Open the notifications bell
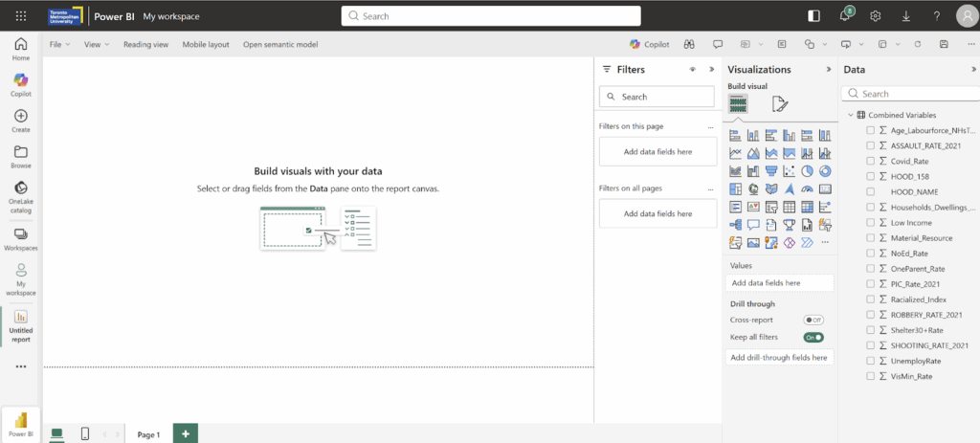 [x=845, y=16]
